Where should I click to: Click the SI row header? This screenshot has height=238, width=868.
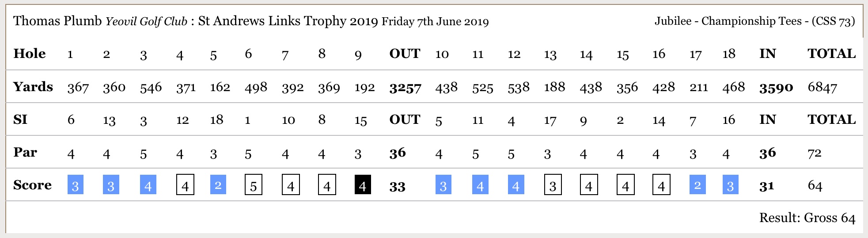click(x=20, y=119)
